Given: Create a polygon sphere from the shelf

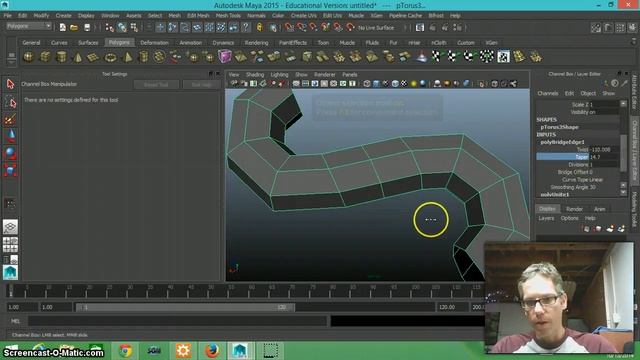Looking at the screenshot, I should tap(28, 57).
